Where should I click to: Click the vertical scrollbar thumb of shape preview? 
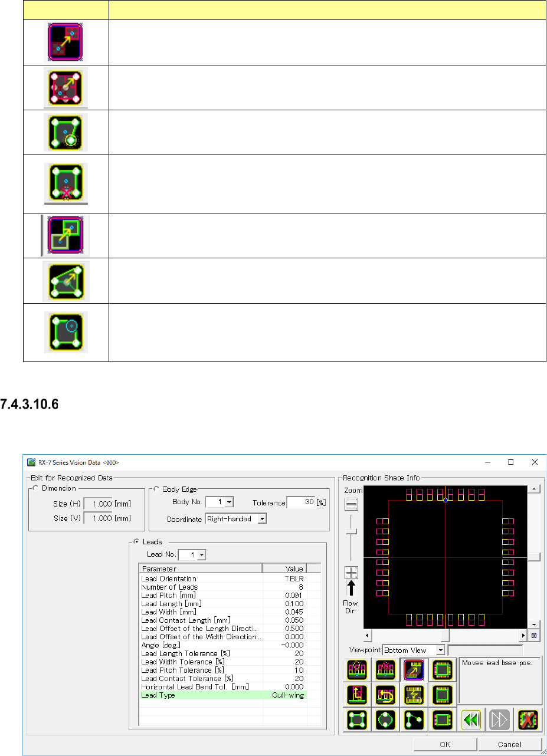coord(533,556)
